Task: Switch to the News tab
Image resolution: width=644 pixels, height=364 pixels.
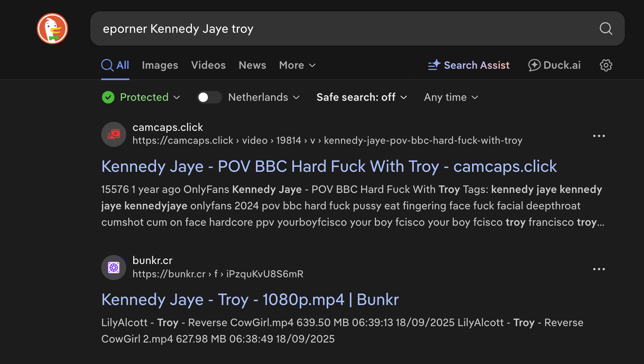Action: 252,65
